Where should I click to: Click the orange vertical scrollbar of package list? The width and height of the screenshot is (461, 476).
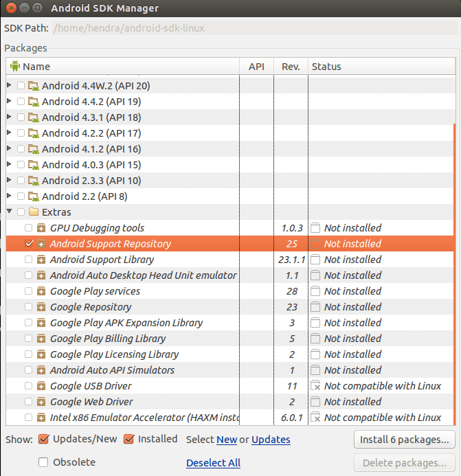tap(454, 274)
